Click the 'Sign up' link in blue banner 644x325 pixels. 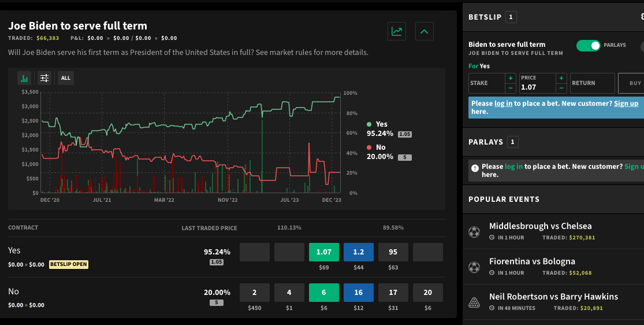626,104
